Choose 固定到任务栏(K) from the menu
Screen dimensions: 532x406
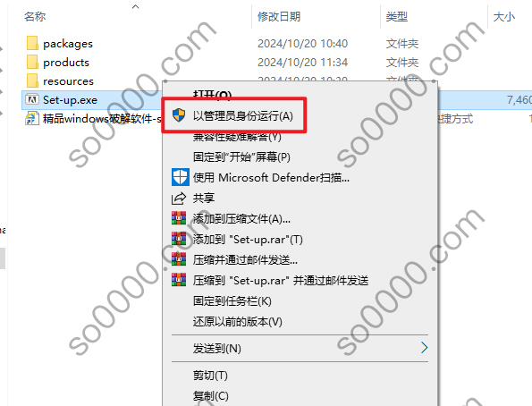point(232,301)
